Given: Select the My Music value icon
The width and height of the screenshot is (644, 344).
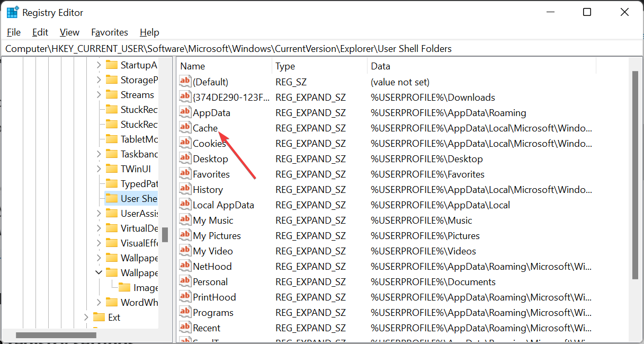Looking at the screenshot, I should (185, 220).
